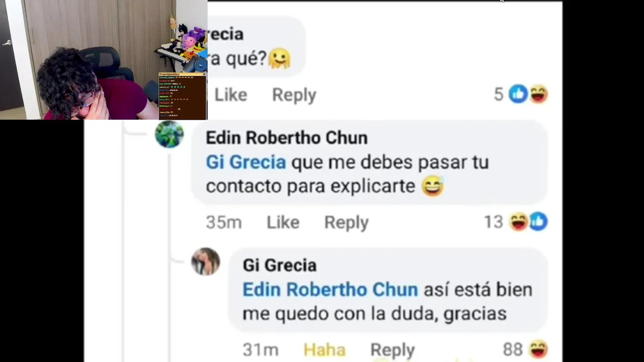The height and width of the screenshot is (362, 644).
Task: Open the laughing emoji next to 88 reactions
Action: pos(538,348)
